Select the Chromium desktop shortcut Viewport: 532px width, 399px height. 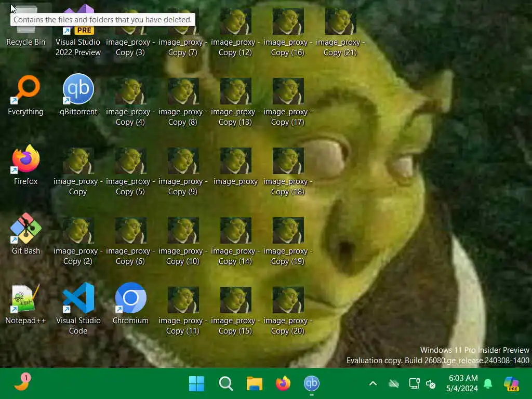(x=130, y=304)
